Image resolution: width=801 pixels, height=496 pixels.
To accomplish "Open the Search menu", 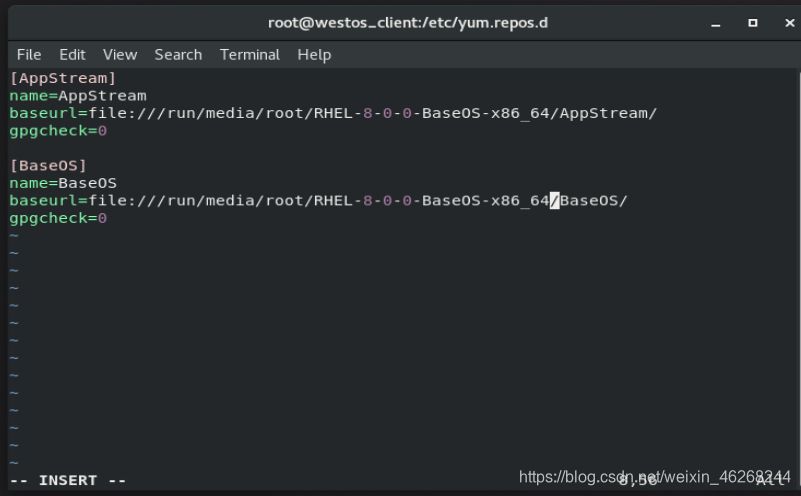I will point(178,55).
